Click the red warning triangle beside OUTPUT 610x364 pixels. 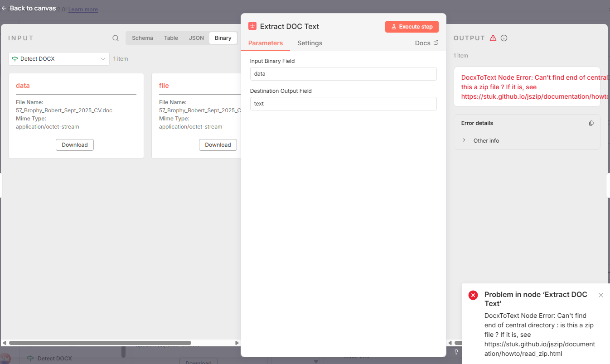[494, 38]
